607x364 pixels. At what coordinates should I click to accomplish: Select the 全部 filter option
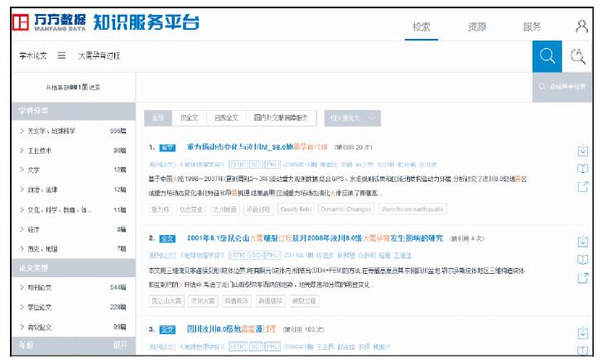158,117
